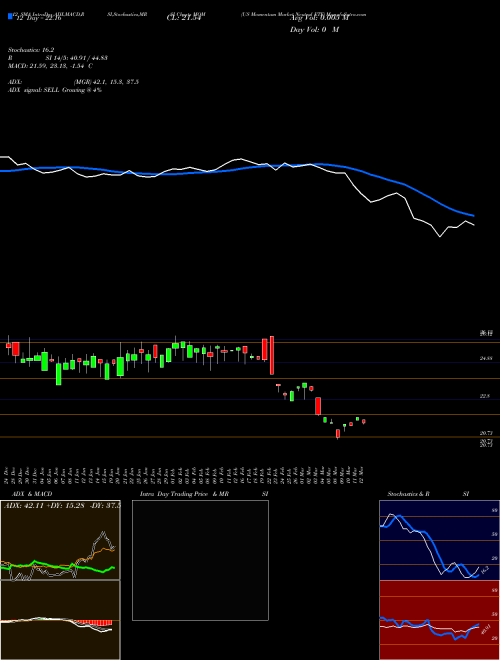Viewport: 500px width, 660px height.
Task: Click the lowest red candle near 20.71
Action: pos(338,434)
